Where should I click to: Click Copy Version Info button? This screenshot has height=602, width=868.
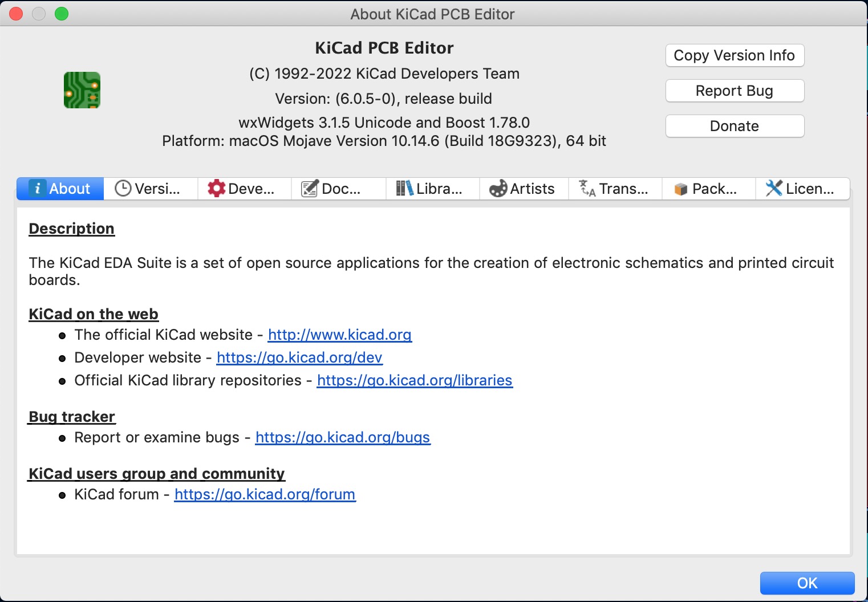pos(735,55)
